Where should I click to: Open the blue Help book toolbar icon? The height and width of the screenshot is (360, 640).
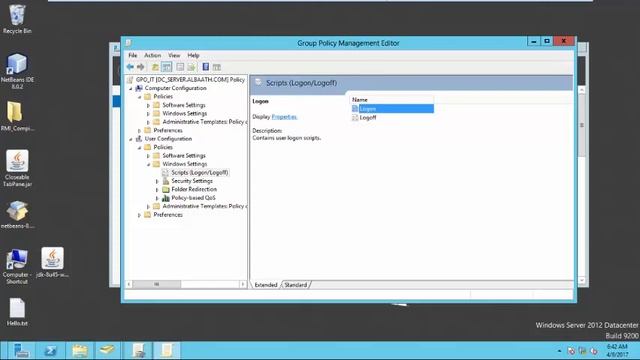(x=206, y=67)
